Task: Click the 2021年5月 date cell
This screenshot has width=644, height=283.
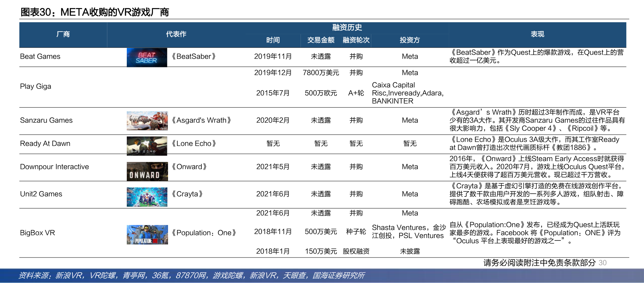Action: 273,167
